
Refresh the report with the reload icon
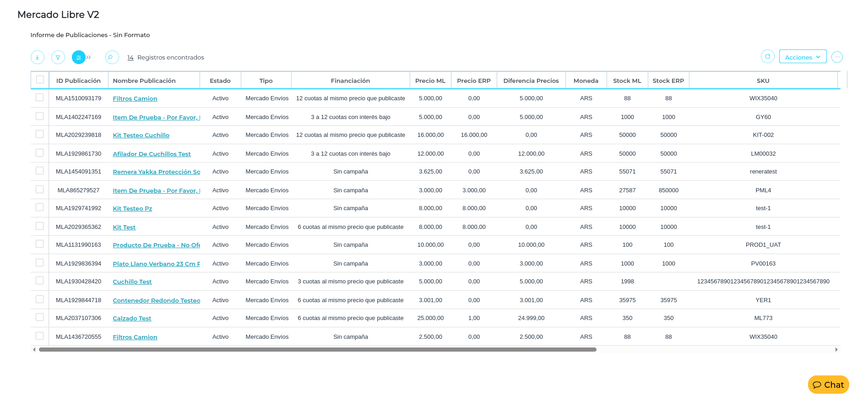768,56
